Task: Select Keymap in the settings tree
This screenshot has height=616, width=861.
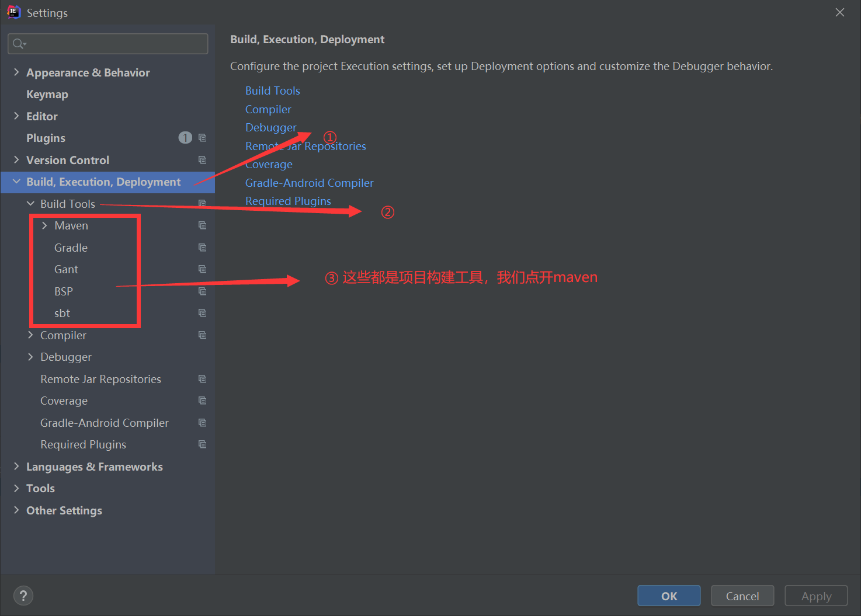Action: 47,94
